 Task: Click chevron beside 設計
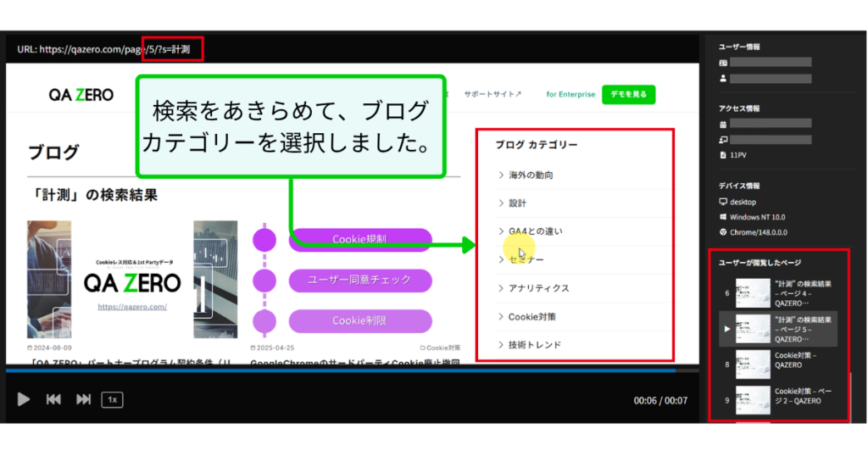pos(501,203)
